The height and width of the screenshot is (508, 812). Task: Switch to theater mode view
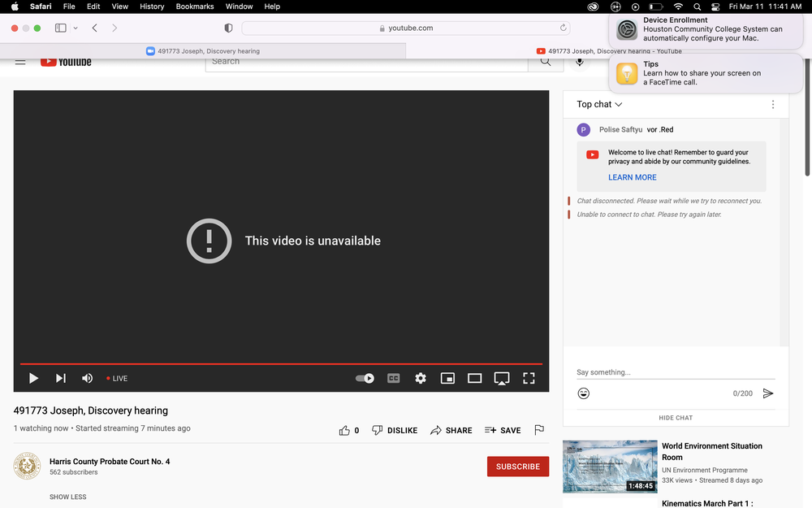click(x=475, y=378)
